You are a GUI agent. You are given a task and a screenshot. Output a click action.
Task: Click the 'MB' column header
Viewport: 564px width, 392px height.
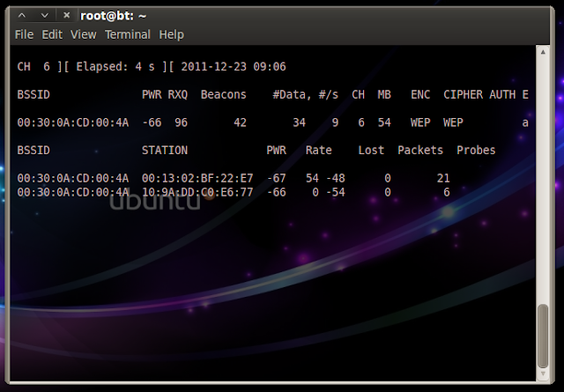tap(384, 94)
